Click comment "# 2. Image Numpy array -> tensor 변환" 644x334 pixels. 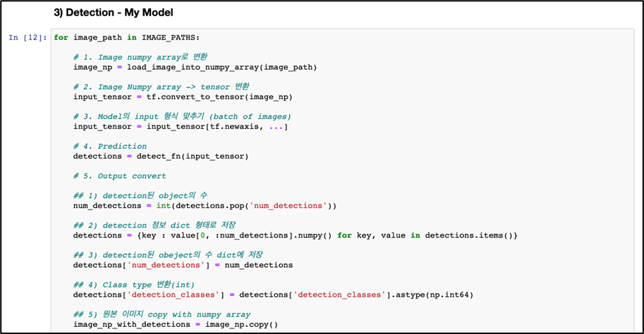click(x=161, y=87)
